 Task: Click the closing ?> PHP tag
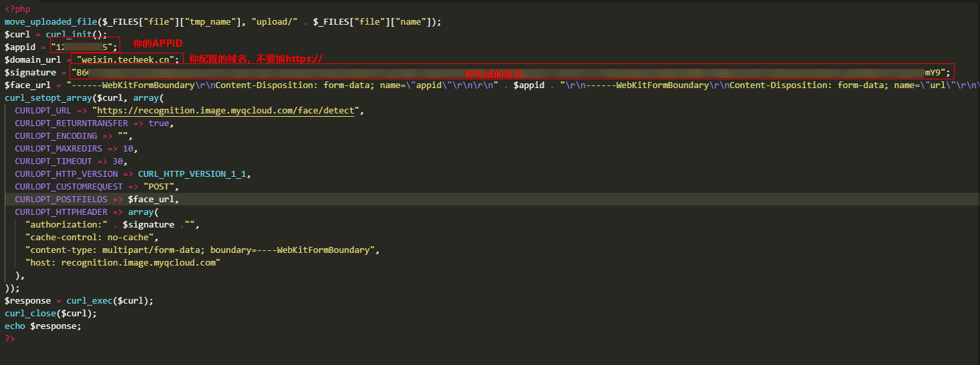tap(9, 339)
